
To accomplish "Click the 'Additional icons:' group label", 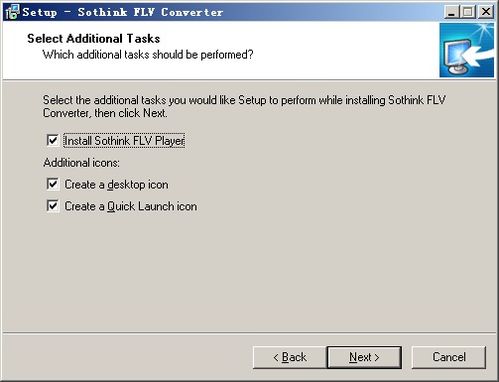I will pyautogui.click(x=81, y=163).
